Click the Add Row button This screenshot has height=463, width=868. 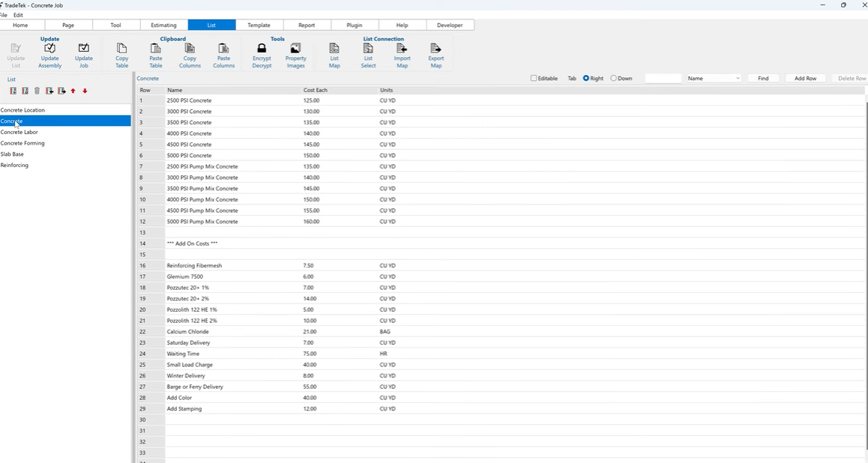click(x=805, y=78)
